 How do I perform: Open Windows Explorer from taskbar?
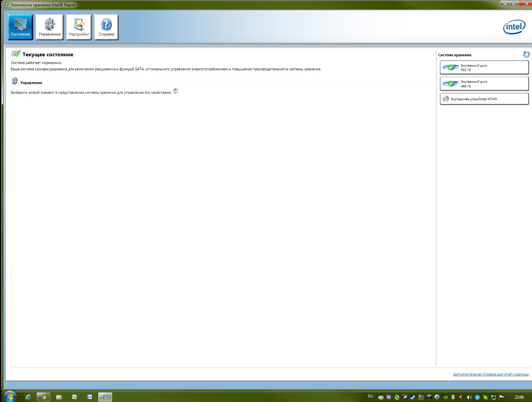pyautogui.click(x=59, y=397)
